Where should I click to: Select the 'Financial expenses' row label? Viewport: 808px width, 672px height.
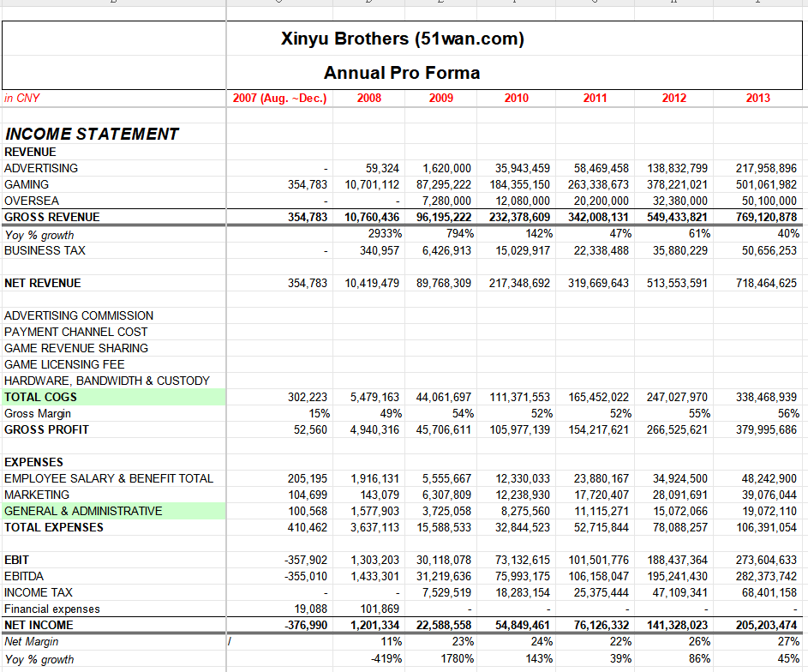click(x=52, y=609)
